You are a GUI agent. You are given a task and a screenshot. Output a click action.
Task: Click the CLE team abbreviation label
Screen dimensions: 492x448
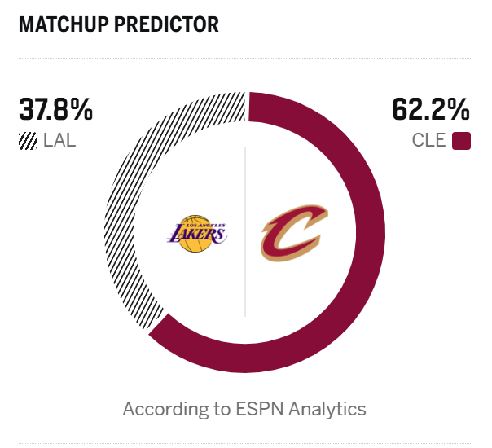428,140
